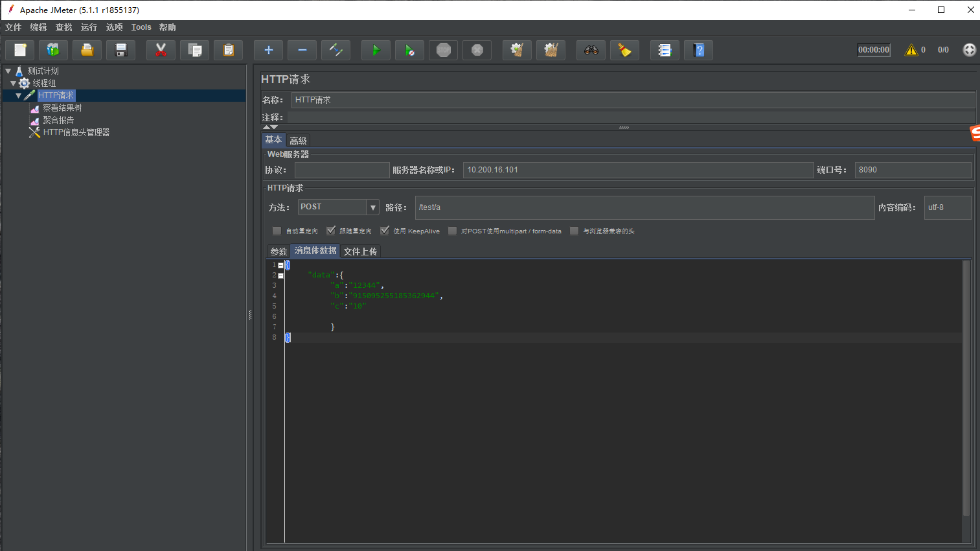This screenshot has height=551, width=980.
Task: Click the Shutdown test icon
Action: click(x=477, y=50)
